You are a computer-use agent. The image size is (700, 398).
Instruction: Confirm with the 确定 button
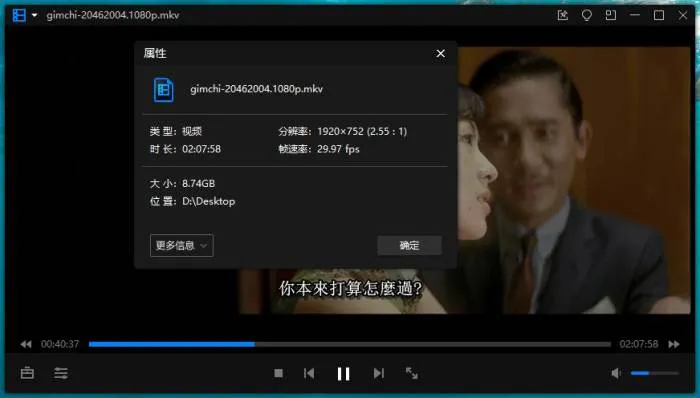(x=409, y=245)
